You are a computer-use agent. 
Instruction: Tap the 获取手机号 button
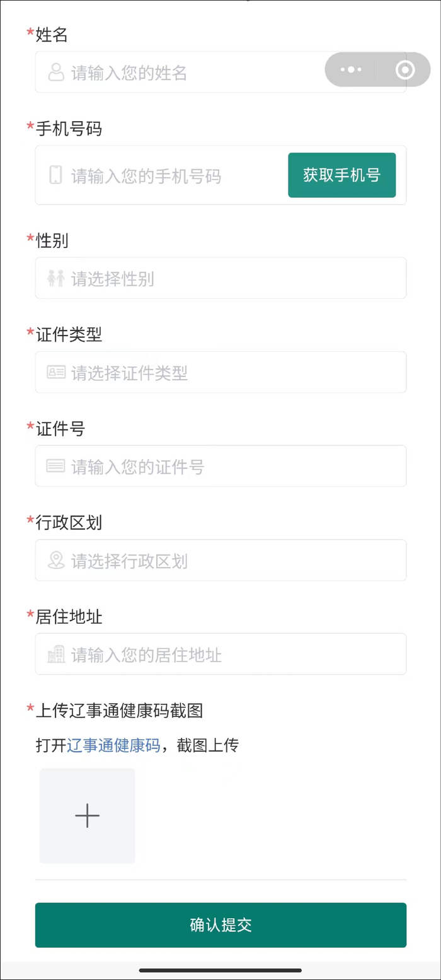tap(341, 176)
